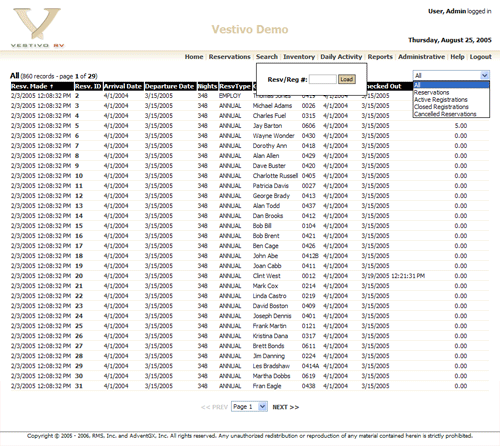500x446 pixels.
Task: Click the Help menu item
Action: pos(457,57)
